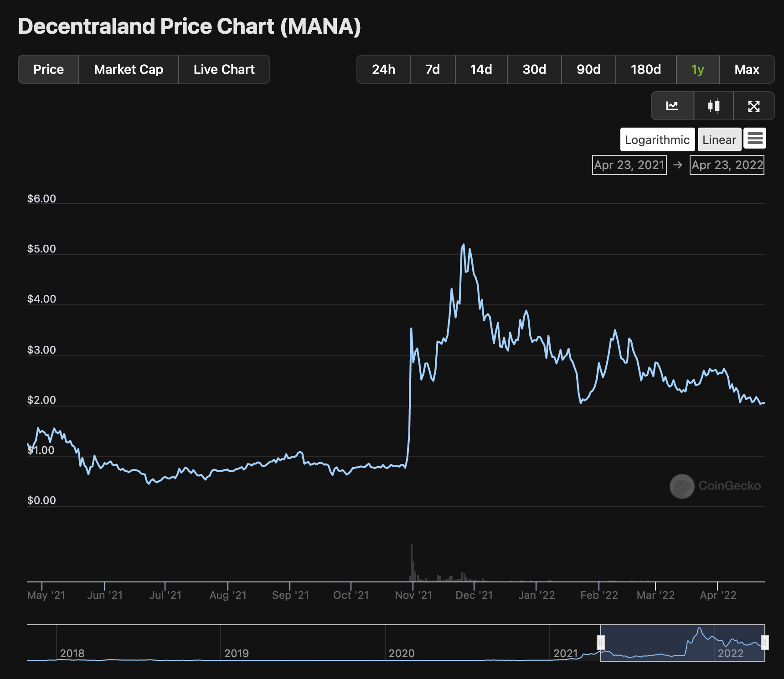Screen dimensions: 784x679
Task: Click the price peak above $5.00
Action: (464, 245)
